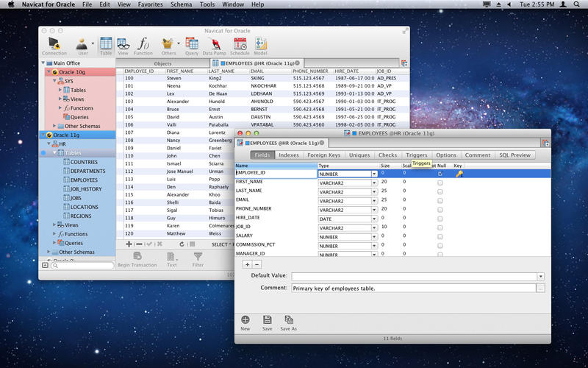Expand Other Schemas under Oracle 11g
The height and width of the screenshot is (368, 588).
click(49, 252)
